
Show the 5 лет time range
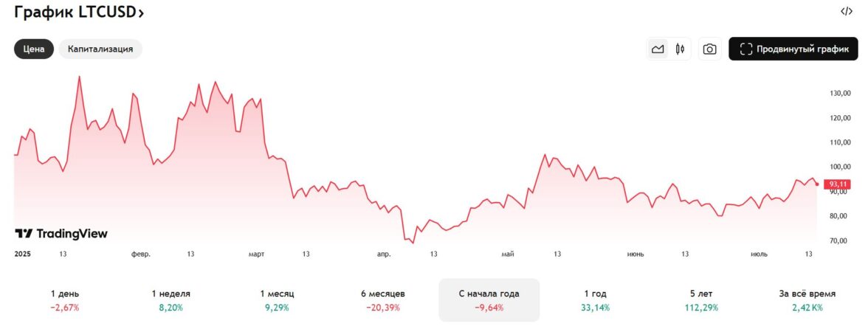coord(700,299)
